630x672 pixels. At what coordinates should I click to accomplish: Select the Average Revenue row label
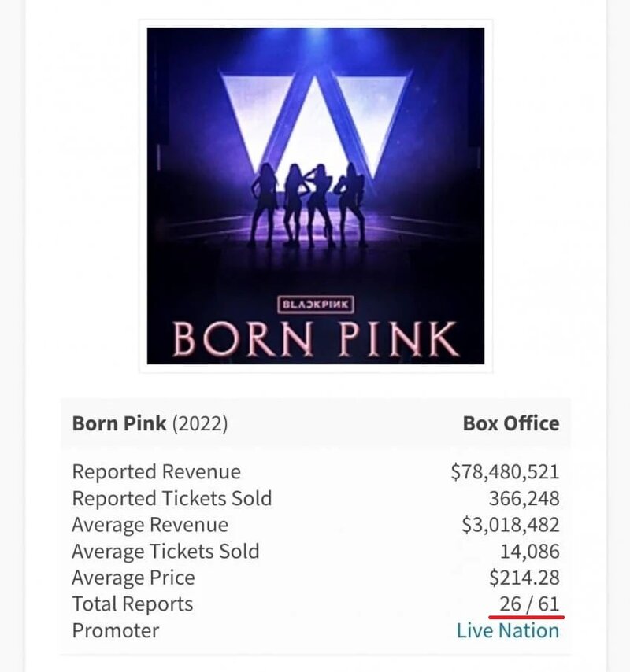pos(150,525)
